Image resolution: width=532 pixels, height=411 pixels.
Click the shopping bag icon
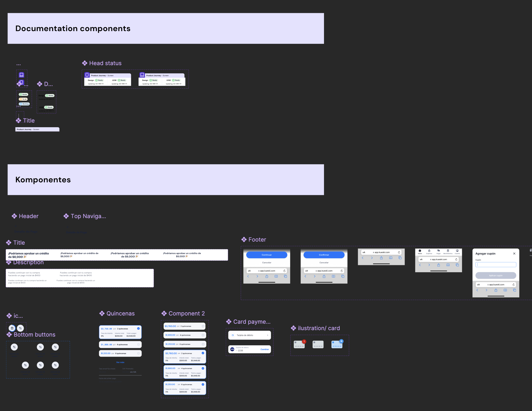pos(12,328)
